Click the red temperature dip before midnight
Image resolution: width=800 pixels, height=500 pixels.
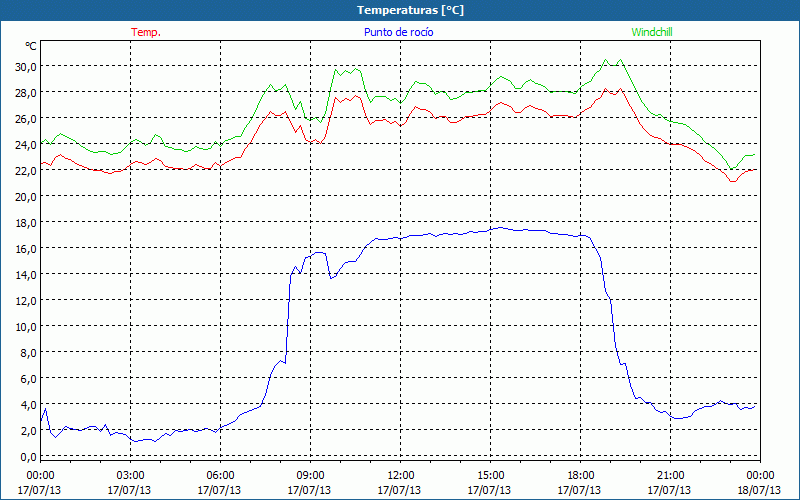coord(733,181)
